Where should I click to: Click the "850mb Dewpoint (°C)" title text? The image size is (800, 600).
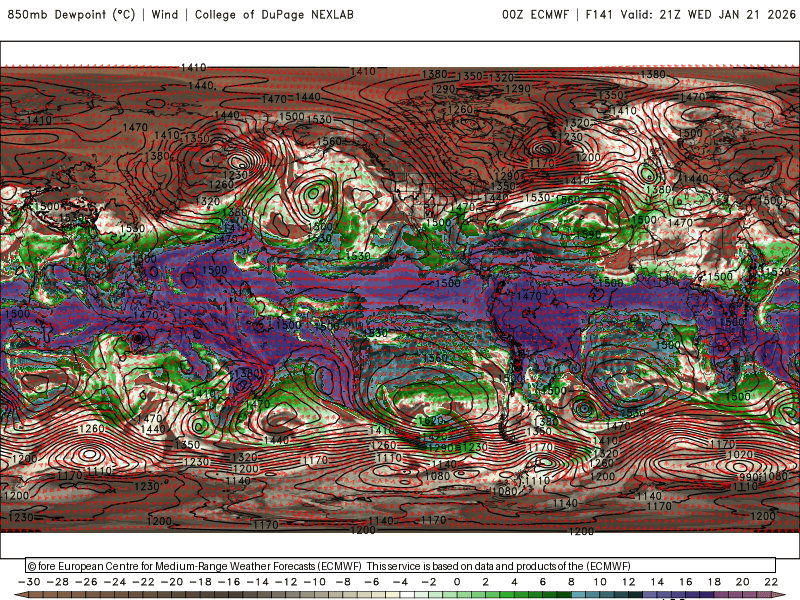click(71, 14)
